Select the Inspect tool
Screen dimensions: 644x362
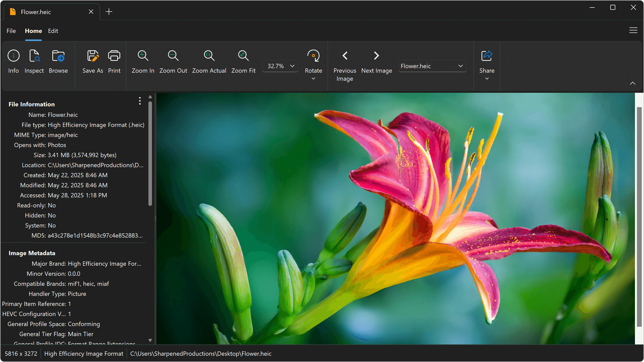pos(34,62)
